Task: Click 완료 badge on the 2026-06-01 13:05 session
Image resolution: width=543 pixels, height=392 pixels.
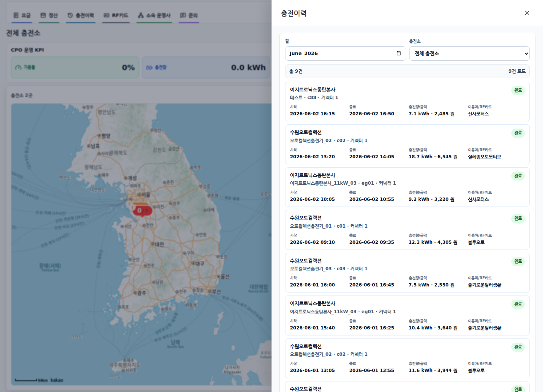Action: [518, 347]
